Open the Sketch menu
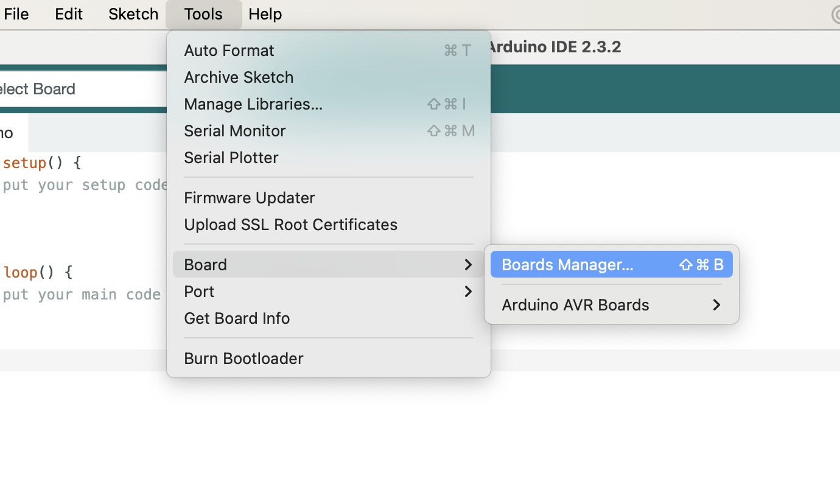840x504 pixels. [133, 14]
